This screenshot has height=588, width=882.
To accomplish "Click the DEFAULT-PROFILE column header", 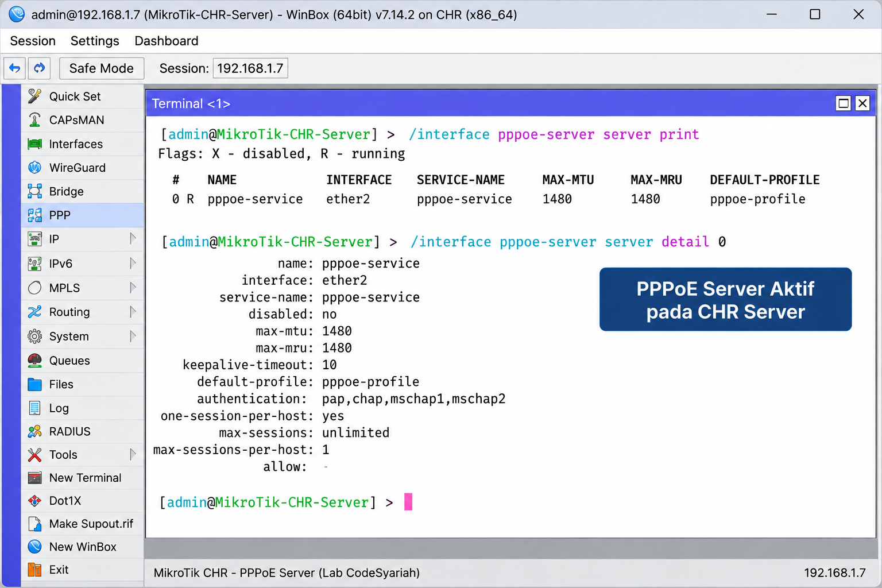I will (x=764, y=180).
